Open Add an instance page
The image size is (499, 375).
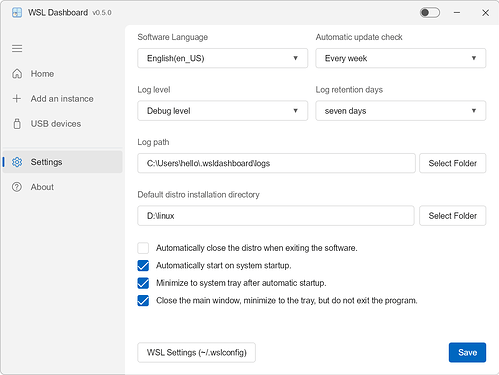click(63, 99)
